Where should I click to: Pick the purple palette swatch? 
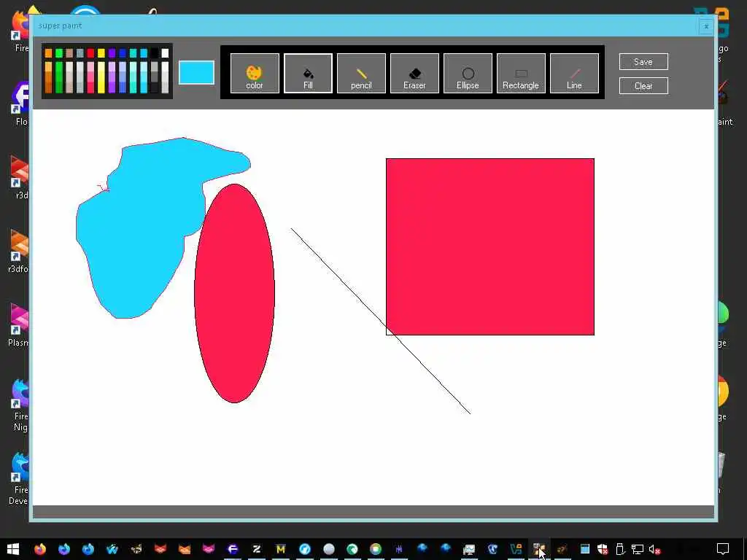coord(112,52)
